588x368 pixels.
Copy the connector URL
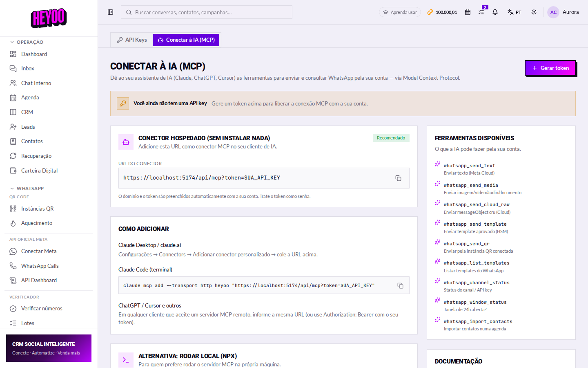click(x=398, y=178)
